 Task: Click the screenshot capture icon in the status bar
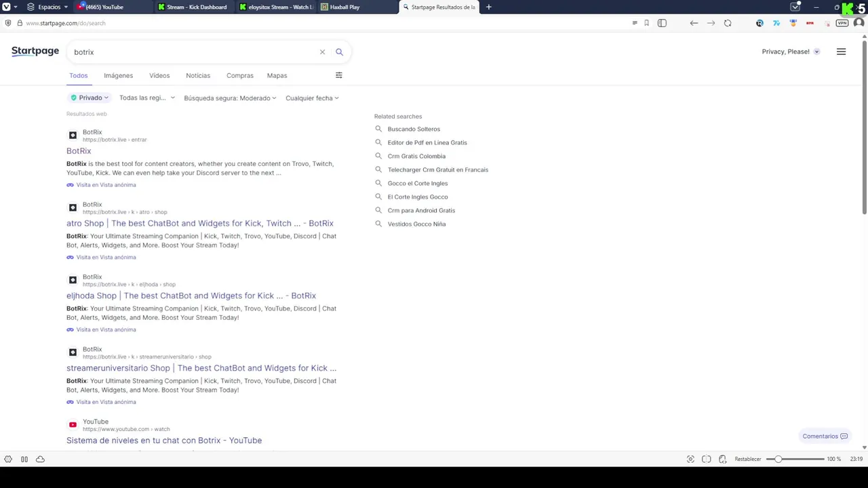click(x=690, y=459)
